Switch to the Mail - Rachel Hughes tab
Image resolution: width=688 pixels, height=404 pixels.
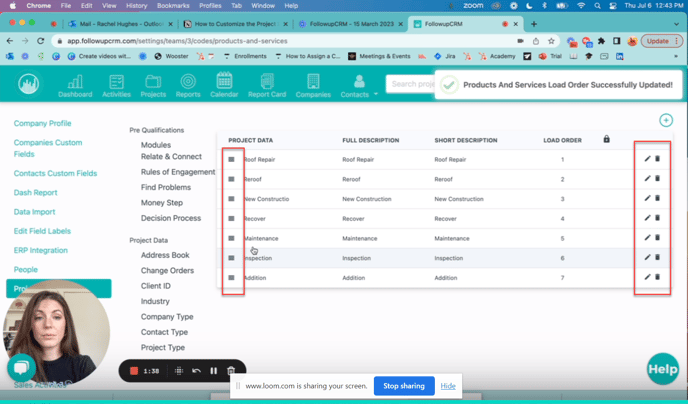click(122, 24)
